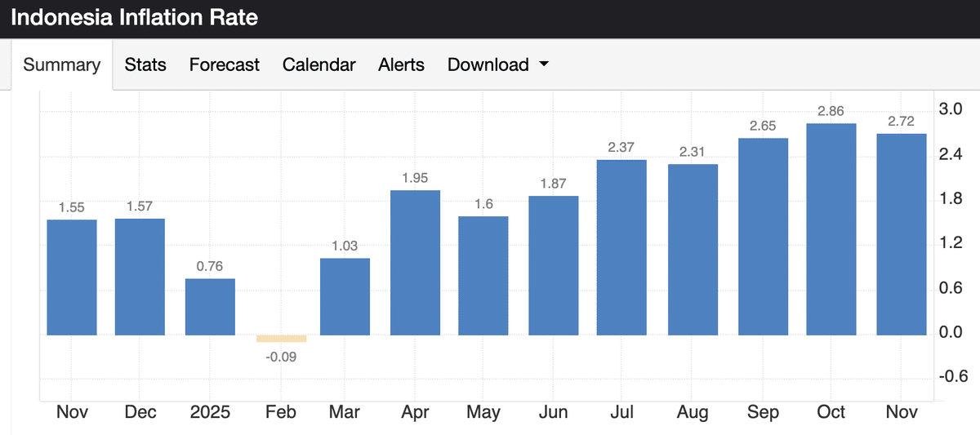Screen dimensions: 980x435
Task: Click the negative February bar
Action: (x=281, y=339)
